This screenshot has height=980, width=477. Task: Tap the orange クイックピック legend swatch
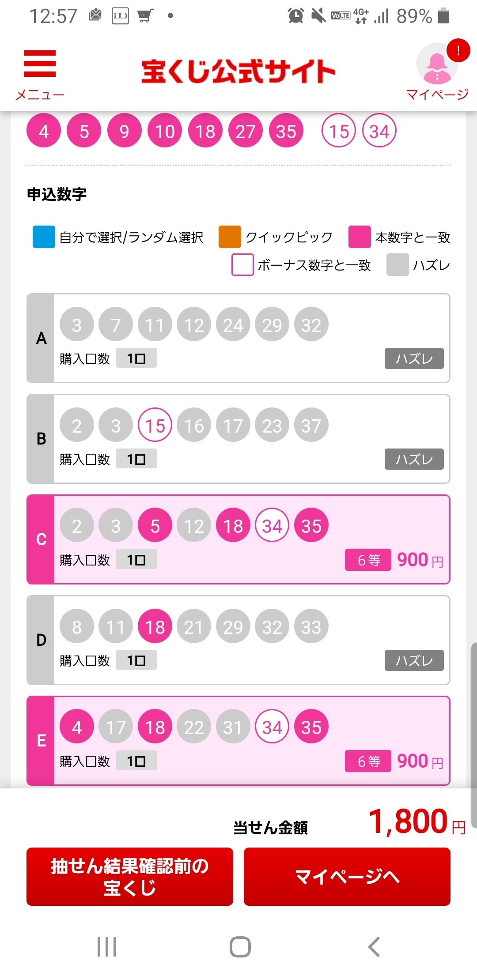click(x=230, y=237)
